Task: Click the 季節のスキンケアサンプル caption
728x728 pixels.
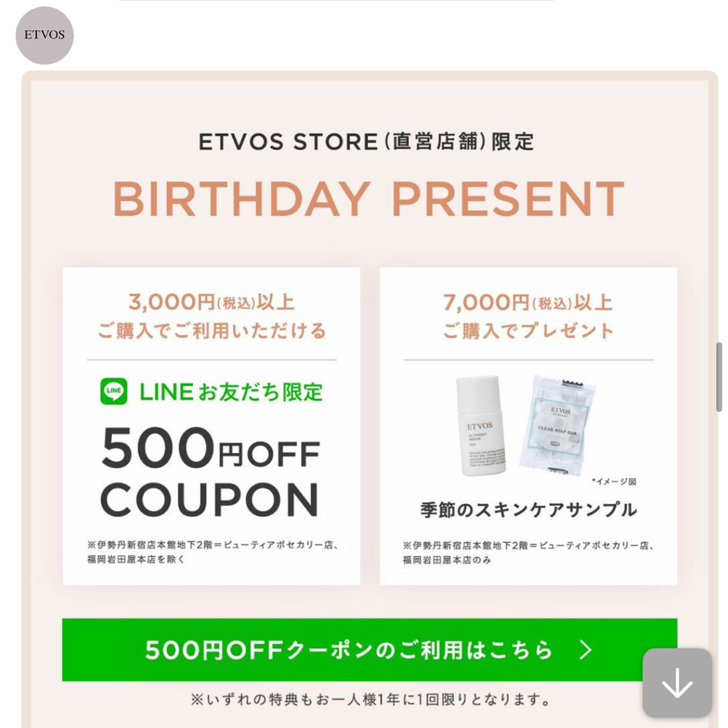Action: click(529, 510)
